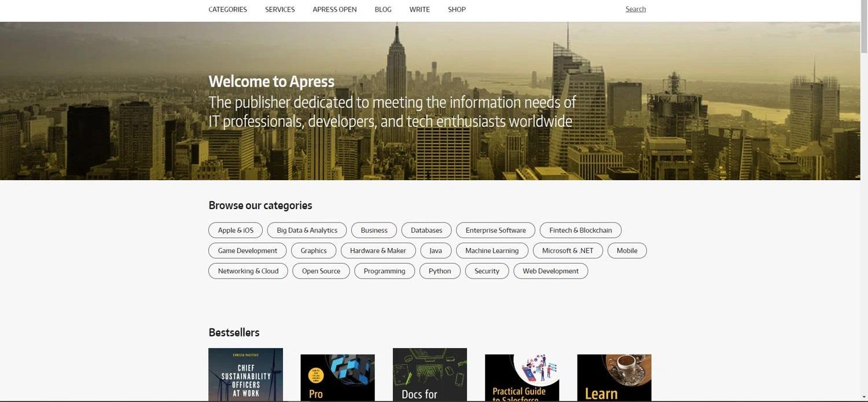The width and height of the screenshot is (868, 402).
Task: Click the 'Browse our categories' heading
Action: [260, 206]
